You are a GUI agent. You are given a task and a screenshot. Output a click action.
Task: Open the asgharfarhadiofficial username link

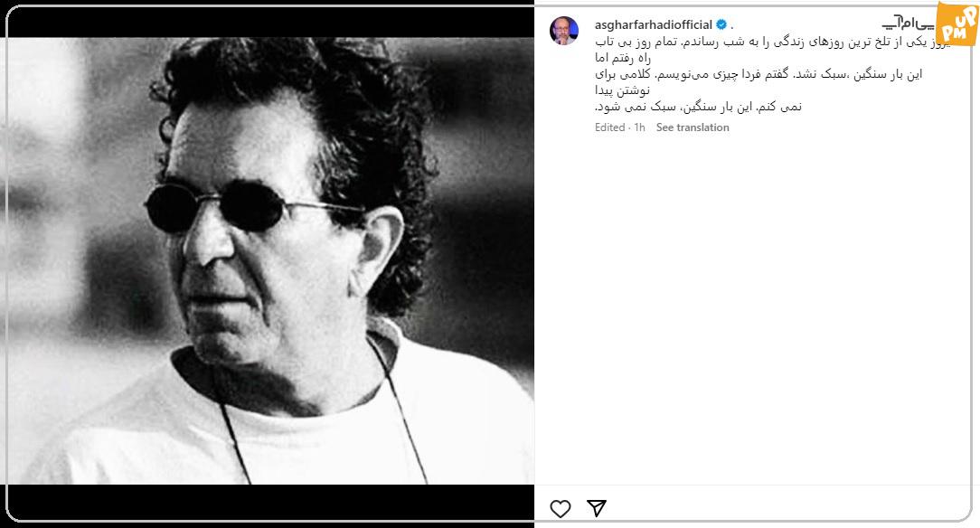pyautogui.click(x=653, y=25)
